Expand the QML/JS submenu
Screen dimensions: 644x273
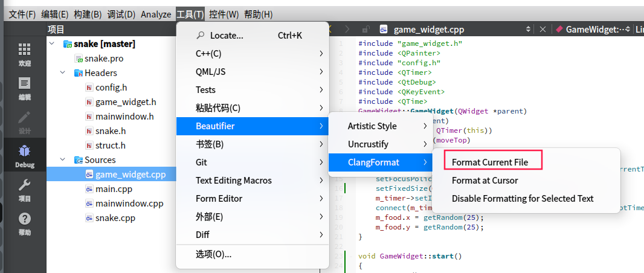[252, 72]
